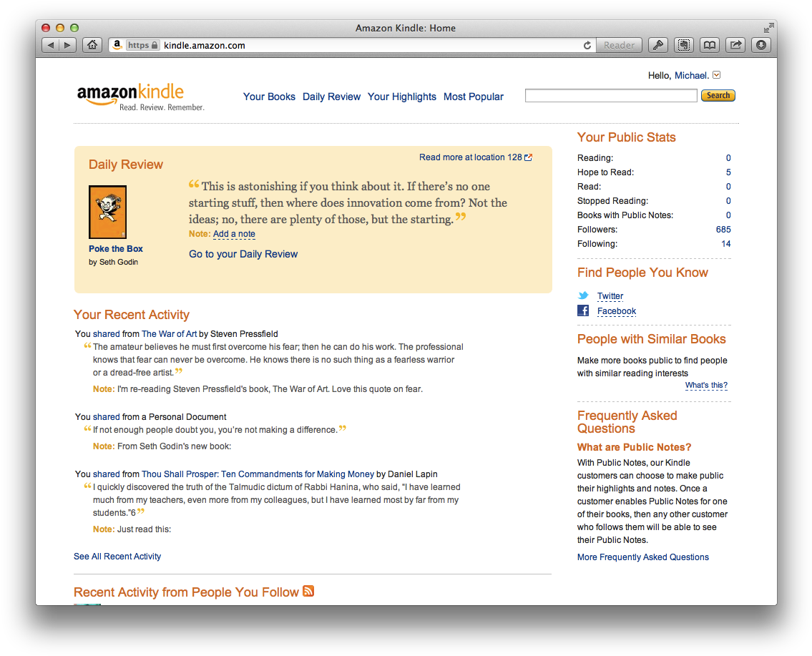Follow the Go to your Daily Review link
The width and height of the screenshot is (812, 656).
(x=243, y=254)
